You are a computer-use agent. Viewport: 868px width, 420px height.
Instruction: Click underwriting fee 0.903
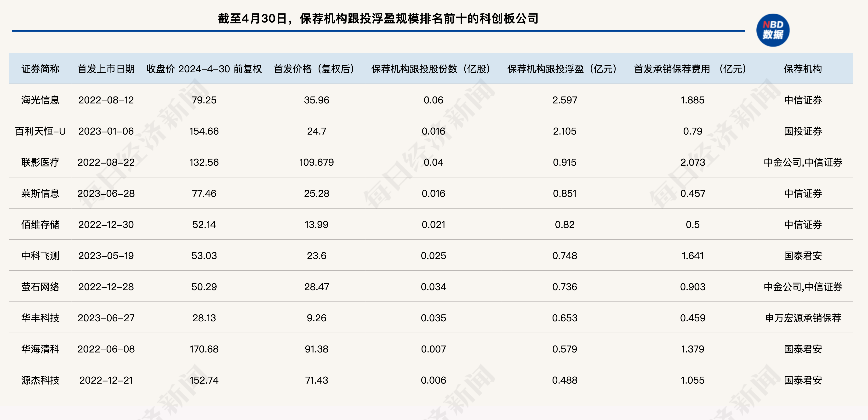point(692,287)
